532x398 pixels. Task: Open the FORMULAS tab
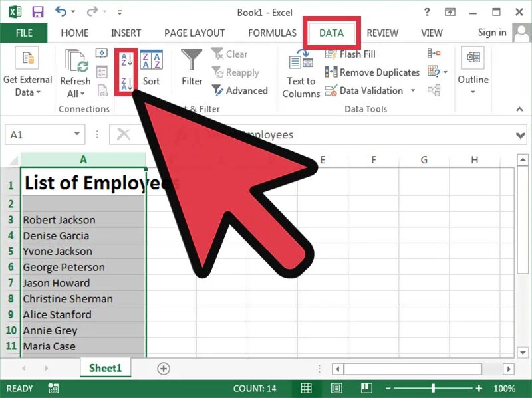point(272,33)
